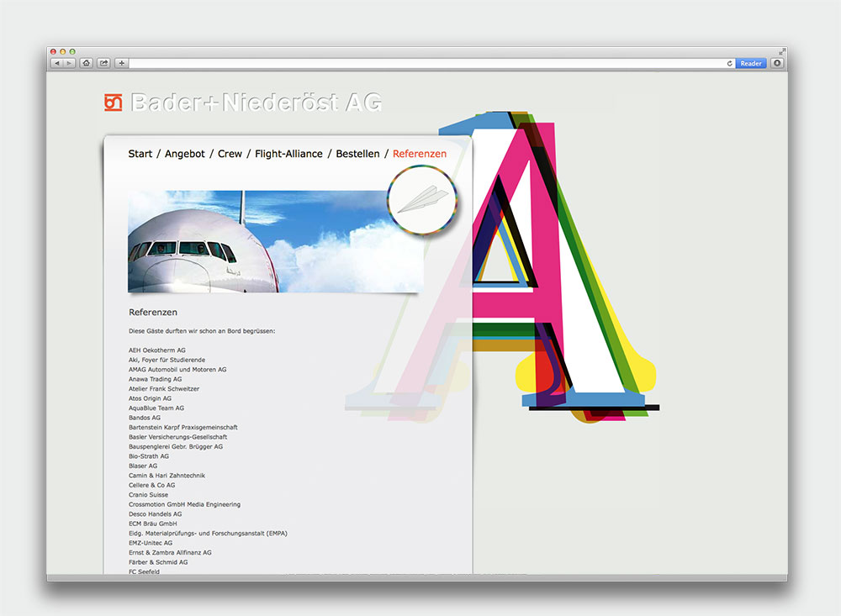Image resolution: width=841 pixels, height=616 pixels.
Task: Open the home page via house icon
Action: pyautogui.click(x=86, y=63)
